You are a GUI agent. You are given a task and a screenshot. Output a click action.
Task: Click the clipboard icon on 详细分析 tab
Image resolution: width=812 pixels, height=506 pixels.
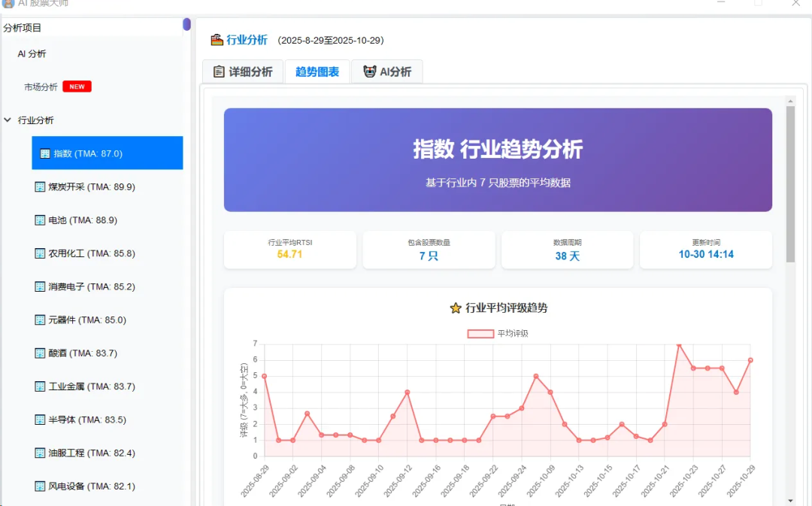pyautogui.click(x=219, y=71)
